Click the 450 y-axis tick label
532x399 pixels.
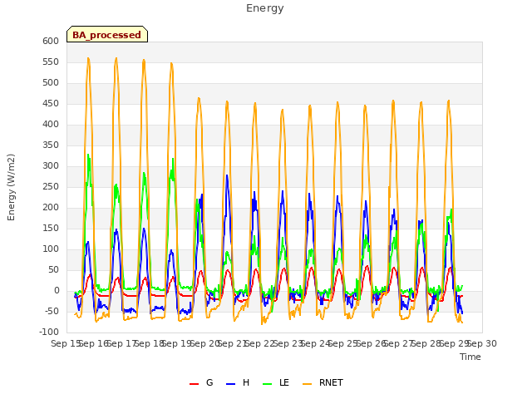(x=51, y=103)
